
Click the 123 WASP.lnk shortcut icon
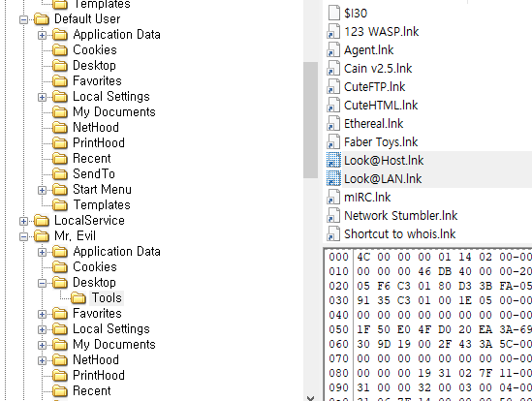(333, 32)
